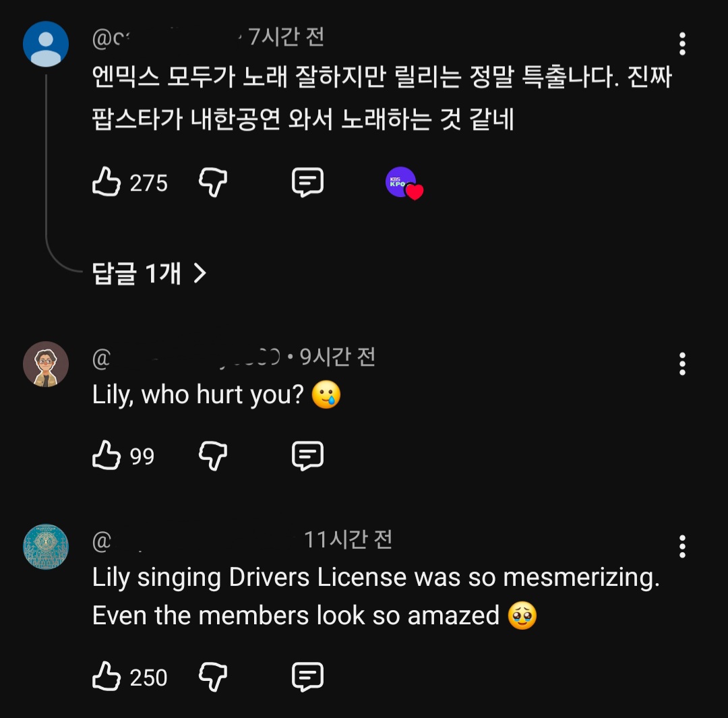Like the Drivers License comment
The height and width of the screenshot is (718, 728).
click(x=107, y=677)
